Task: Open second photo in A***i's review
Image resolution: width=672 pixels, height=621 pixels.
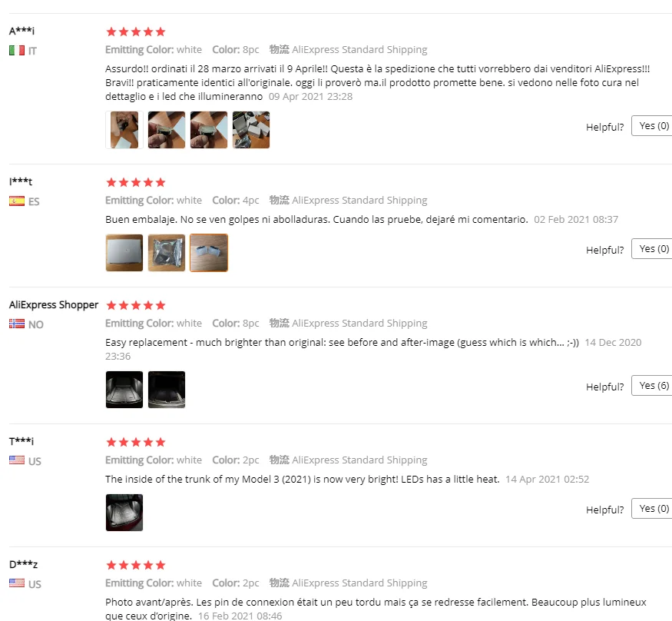Action: point(167,130)
